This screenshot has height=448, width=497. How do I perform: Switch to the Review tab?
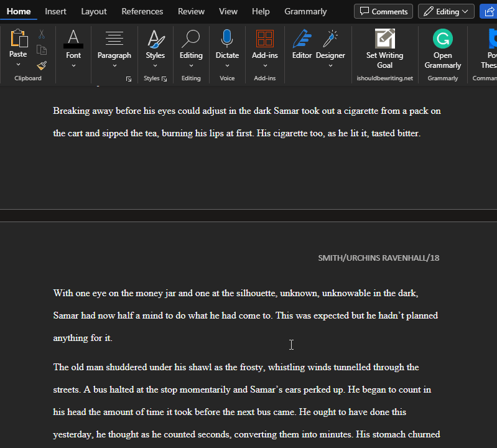[x=191, y=11]
